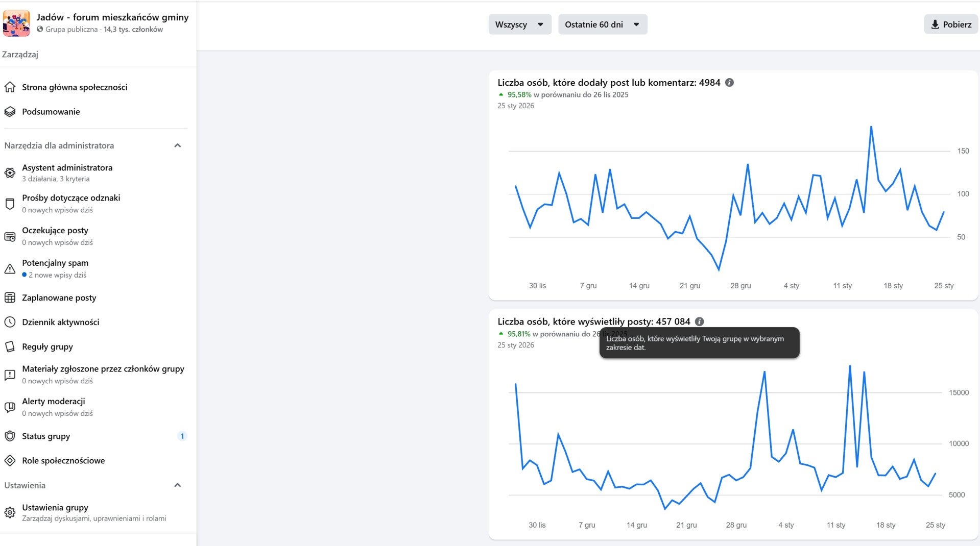Open the Ostatnie 60 dni date range dropdown
The image size is (980, 546).
602,24
